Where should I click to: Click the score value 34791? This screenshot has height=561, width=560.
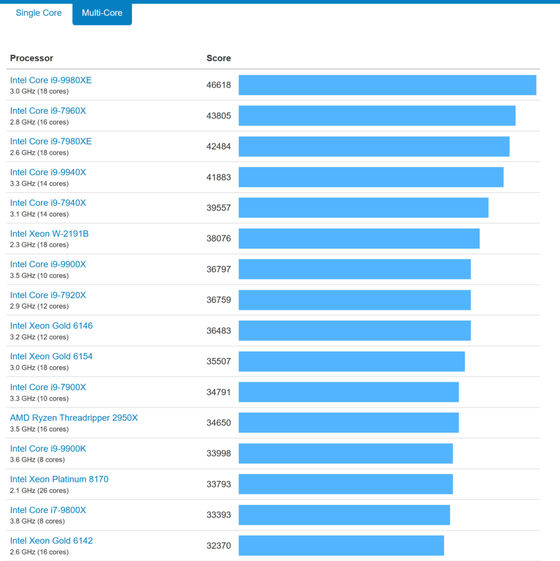[219, 392]
